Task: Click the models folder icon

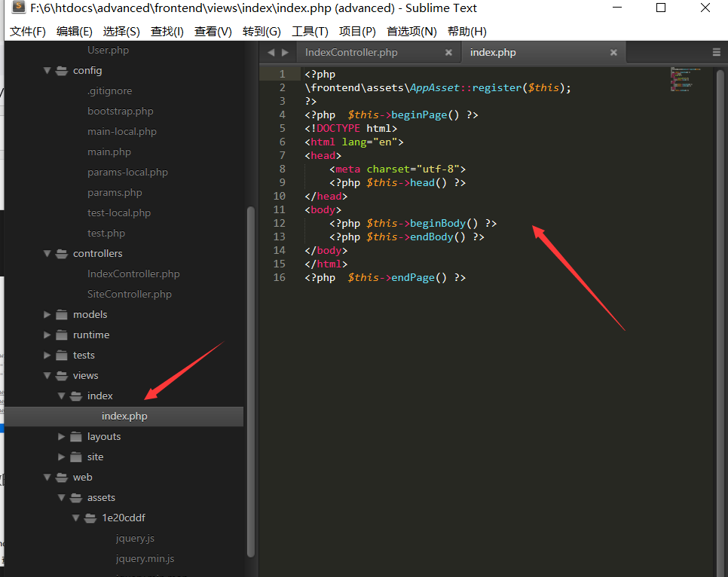Action: coord(61,315)
